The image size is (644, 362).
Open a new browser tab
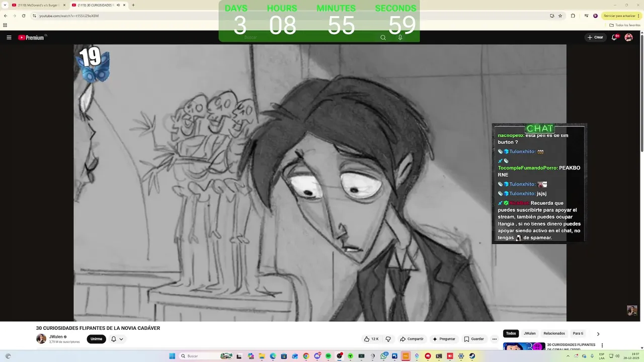point(133,5)
